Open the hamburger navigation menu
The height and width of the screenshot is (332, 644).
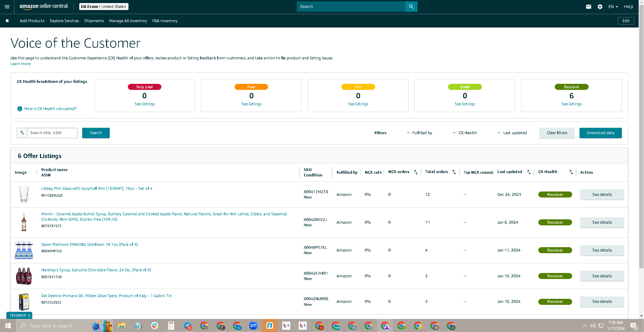[7, 7]
